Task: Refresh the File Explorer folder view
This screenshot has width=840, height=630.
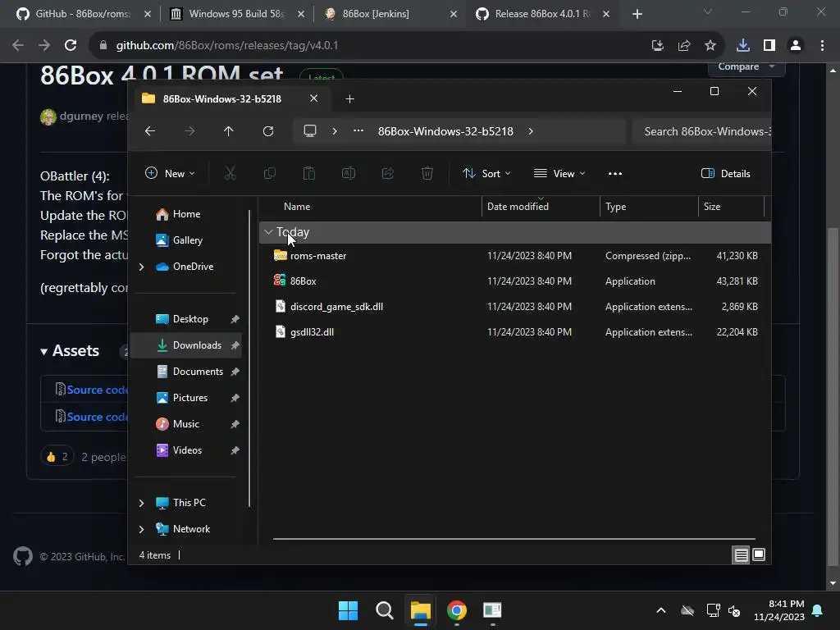Action: [x=268, y=131]
